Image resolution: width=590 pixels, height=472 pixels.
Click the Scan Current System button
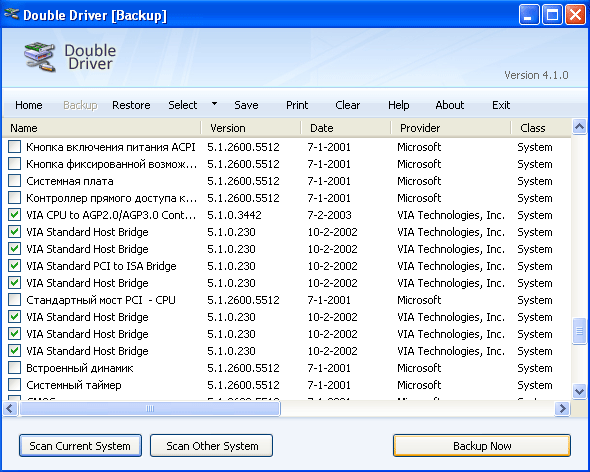pyautogui.click(x=80, y=446)
